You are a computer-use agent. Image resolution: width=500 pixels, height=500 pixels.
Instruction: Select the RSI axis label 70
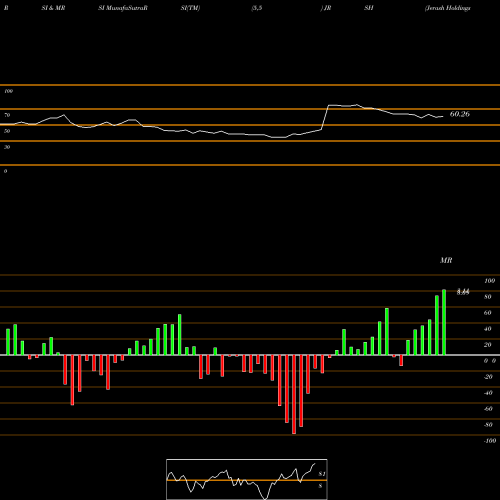[7, 115]
